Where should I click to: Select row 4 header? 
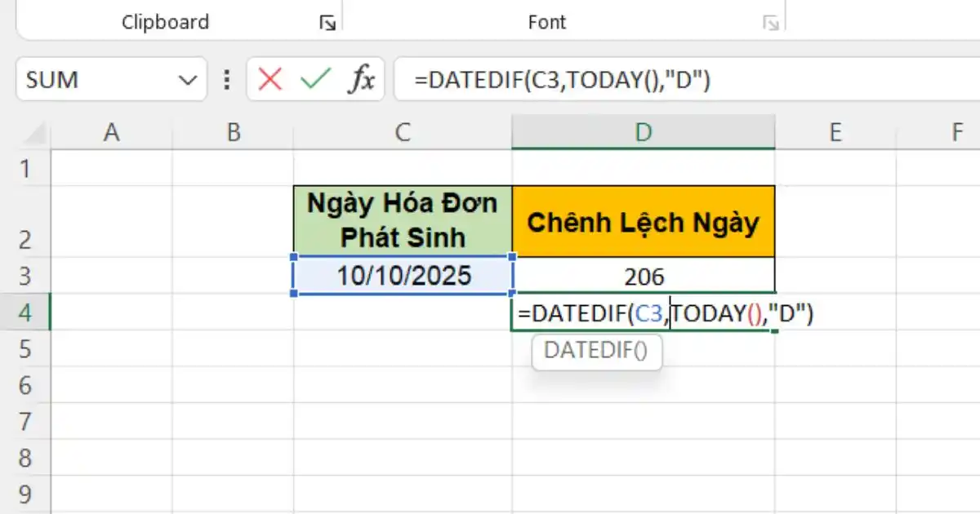[25, 312]
